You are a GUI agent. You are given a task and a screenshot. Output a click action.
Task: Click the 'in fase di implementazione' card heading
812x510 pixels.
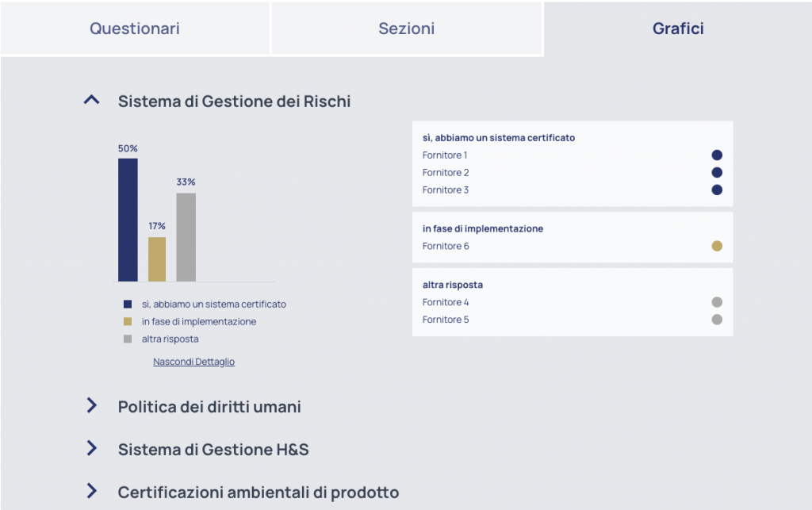point(483,228)
